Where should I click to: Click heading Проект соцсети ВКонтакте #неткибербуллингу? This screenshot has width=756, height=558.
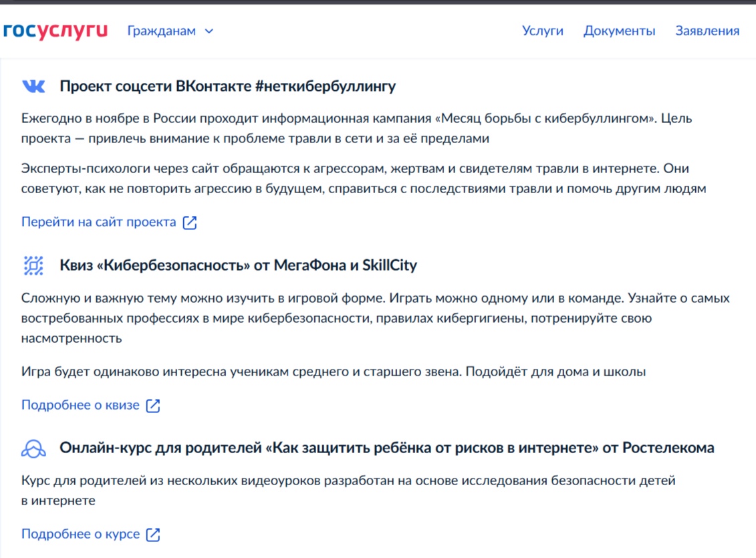(227, 86)
